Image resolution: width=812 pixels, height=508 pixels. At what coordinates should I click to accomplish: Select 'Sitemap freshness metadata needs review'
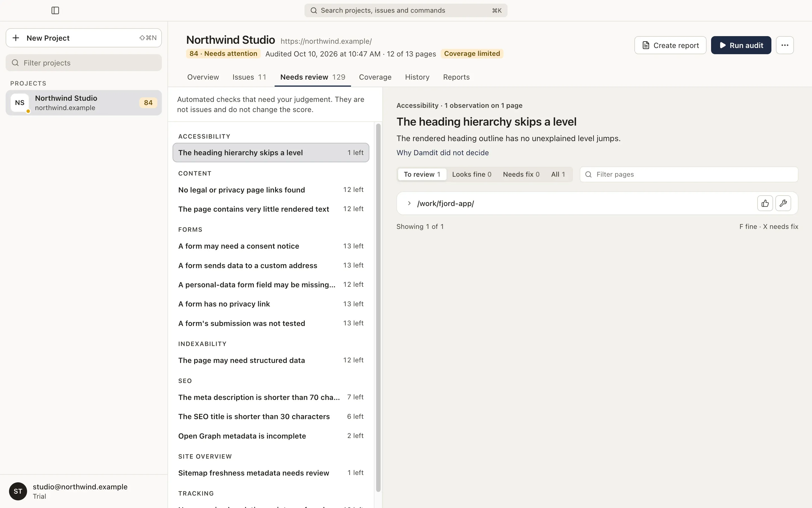pyautogui.click(x=271, y=473)
